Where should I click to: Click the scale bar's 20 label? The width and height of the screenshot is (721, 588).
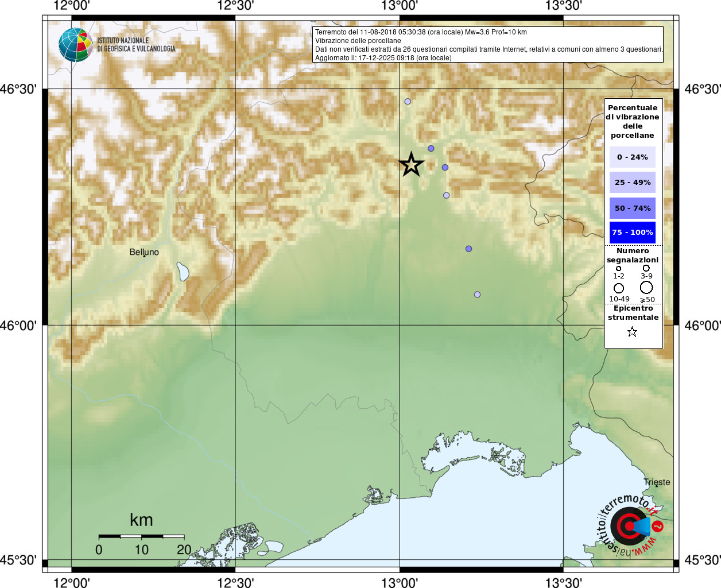[184, 550]
